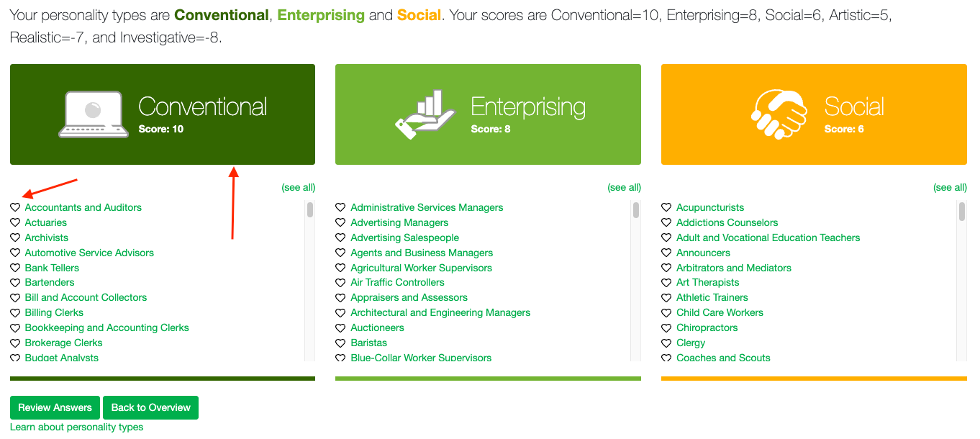Click the Back to Overview button

[150, 407]
